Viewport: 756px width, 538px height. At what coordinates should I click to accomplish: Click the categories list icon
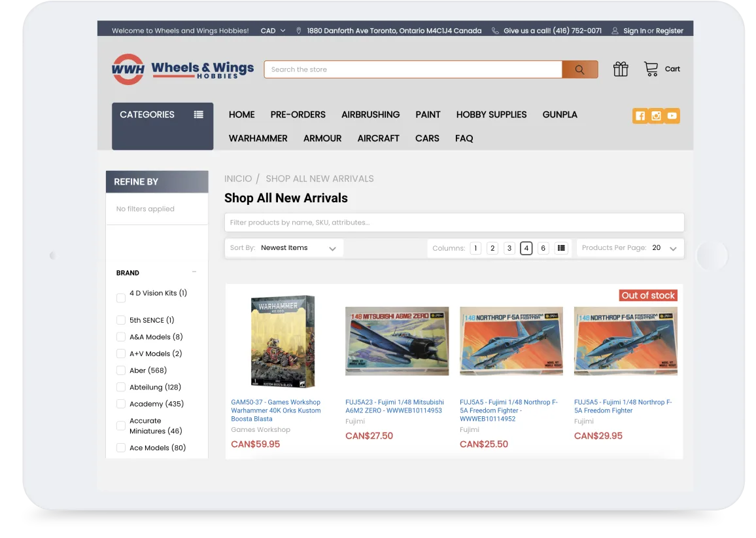[x=199, y=115]
